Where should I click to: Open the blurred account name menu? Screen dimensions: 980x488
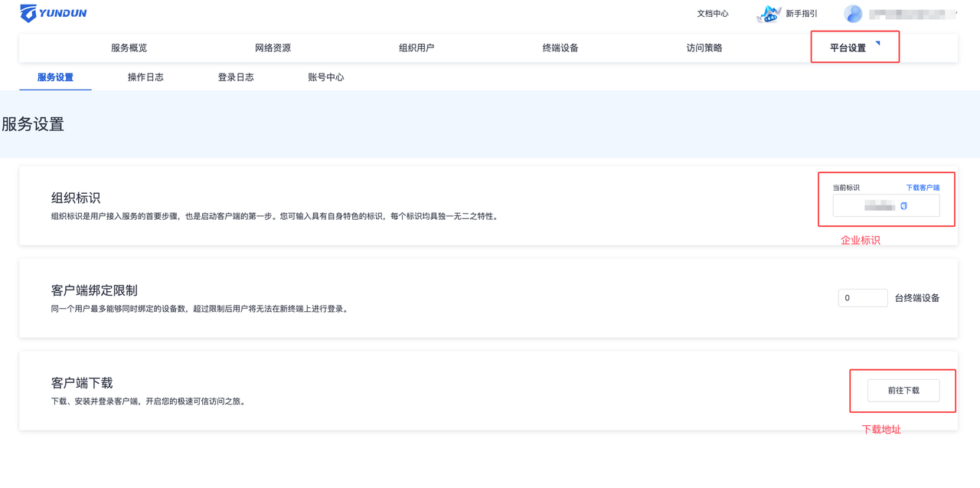(x=913, y=14)
